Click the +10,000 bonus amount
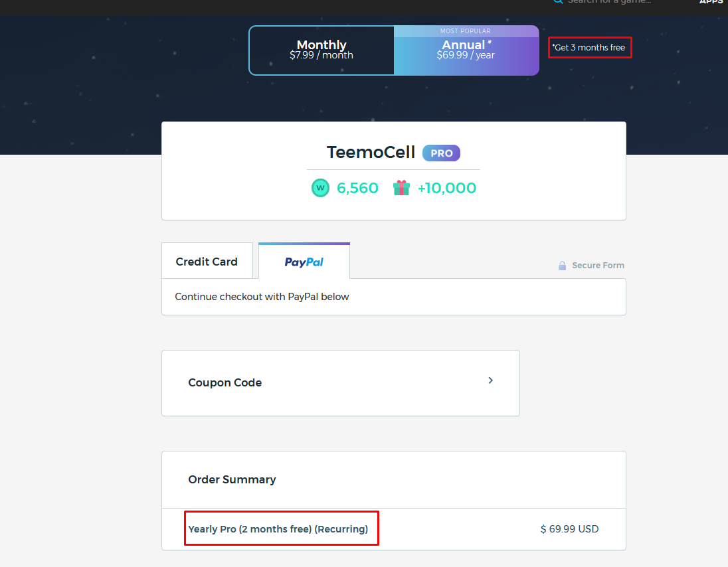 click(x=446, y=188)
